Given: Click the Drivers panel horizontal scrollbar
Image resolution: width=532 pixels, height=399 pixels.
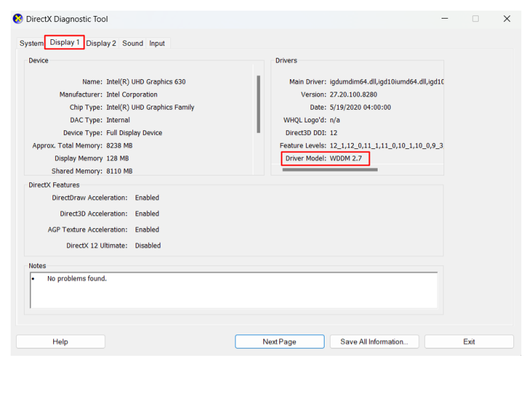Looking at the screenshot, I should 330,170.
